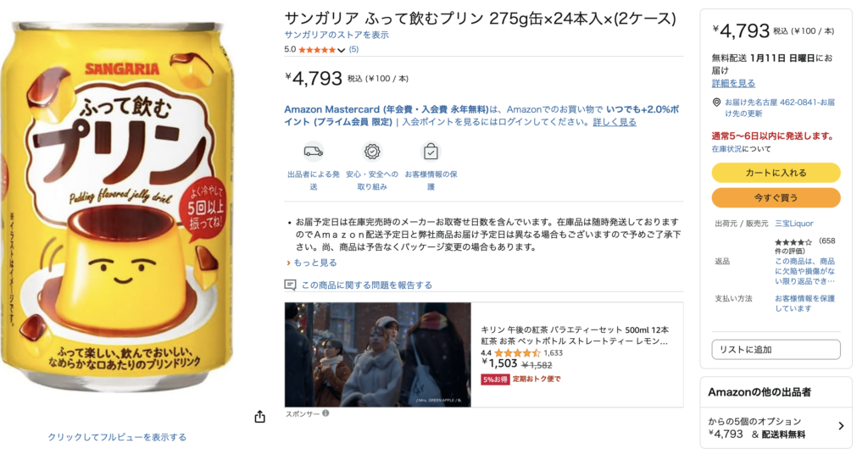The width and height of the screenshot is (868, 454).
Task: Open the pudding can full-view image
Action: pos(117,205)
